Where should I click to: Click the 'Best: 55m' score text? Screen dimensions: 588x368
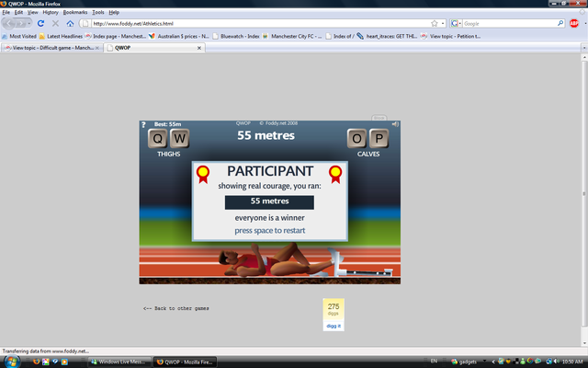pyautogui.click(x=167, y=124)
